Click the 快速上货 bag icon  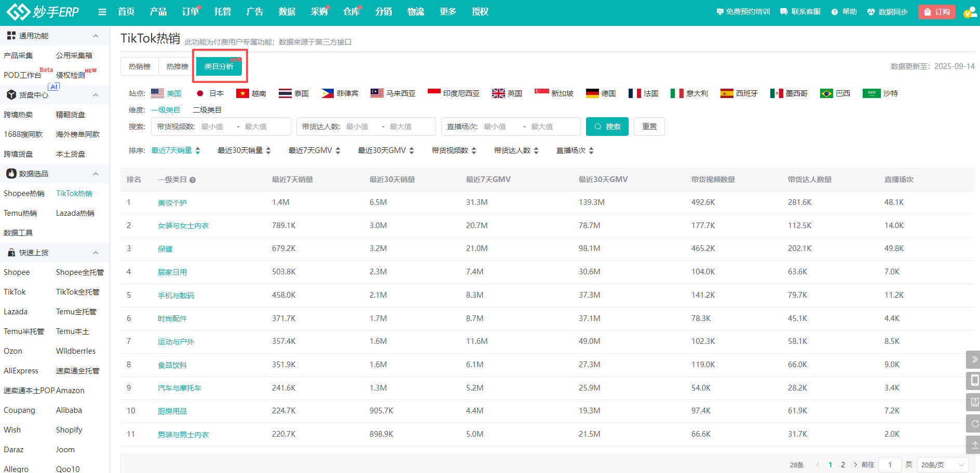11,253
